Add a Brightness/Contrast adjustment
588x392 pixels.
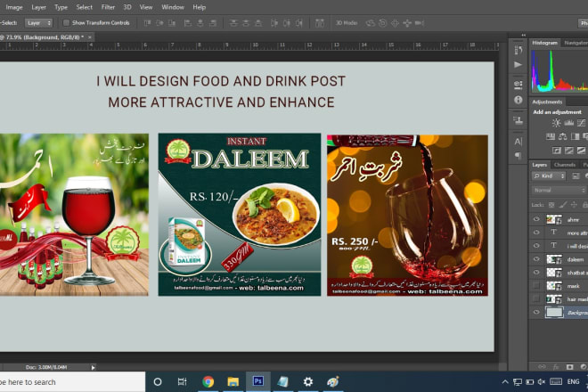click(x=556, y=123)
